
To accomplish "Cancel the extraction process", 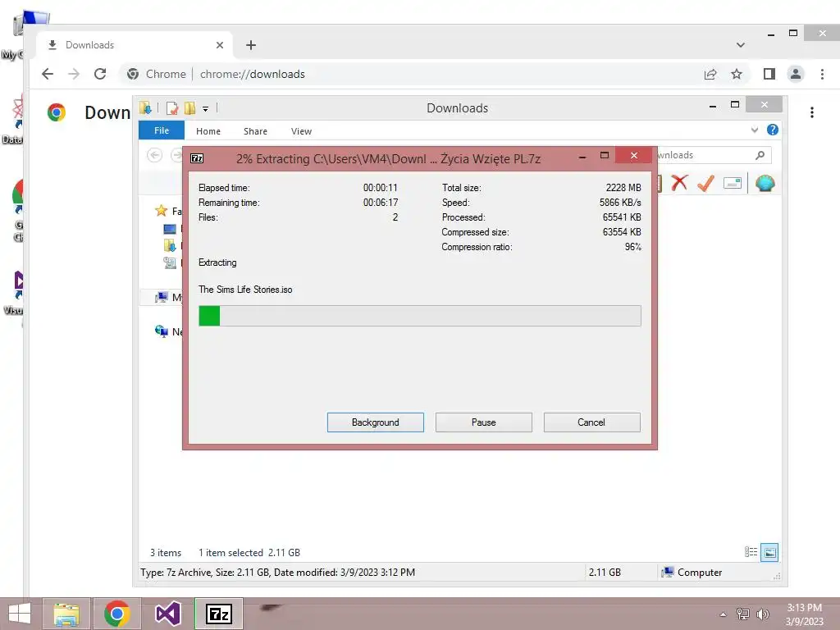I will tap(591, 422).
